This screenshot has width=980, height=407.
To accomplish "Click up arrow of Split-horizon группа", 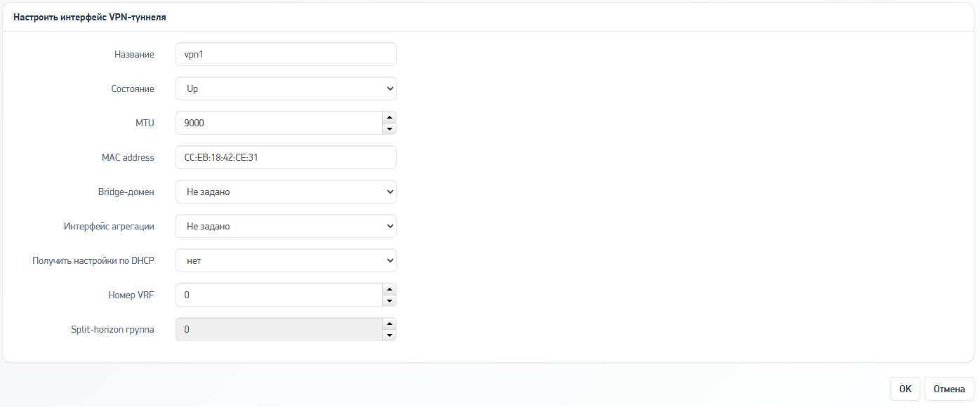I will coord(389,323).
